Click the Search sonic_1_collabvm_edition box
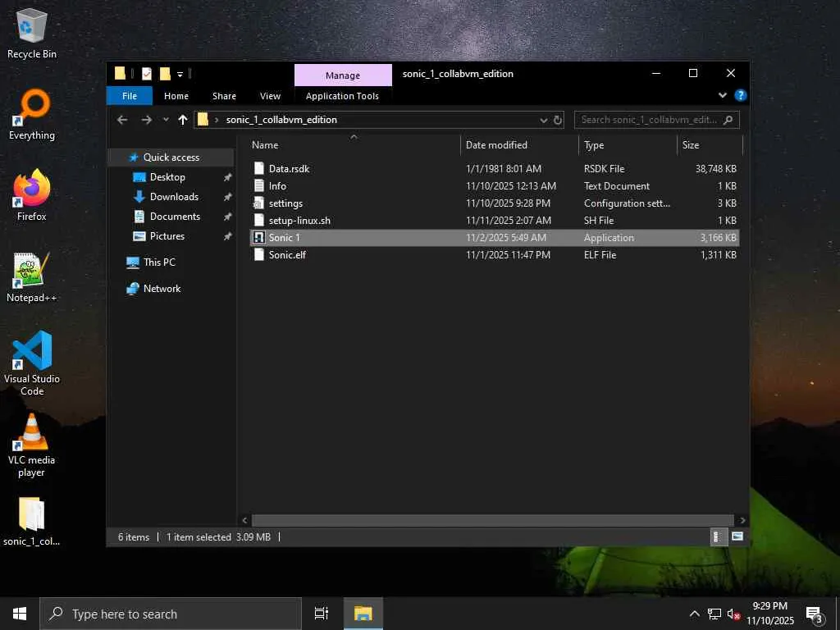 (x=657, y=120)
